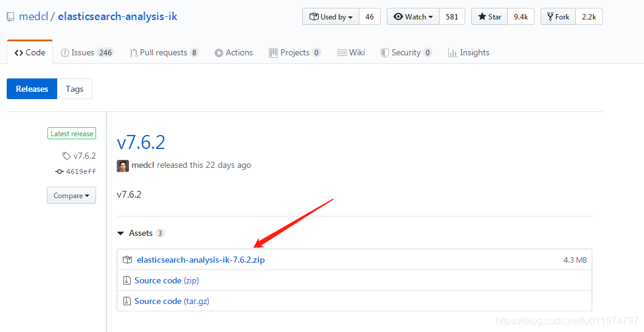This screenshot has height=332, width=644.
Task: Fork the repository
Action: (558, 17)
